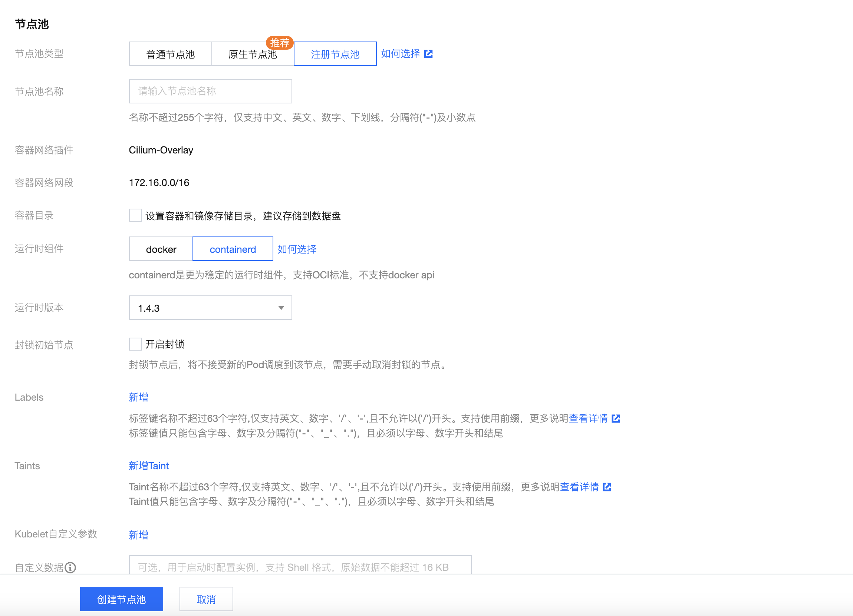Image resolution: width=853 pixels, height=616 pixels.
Task: Select docker as runtime component
Action: tap(161, 249)
